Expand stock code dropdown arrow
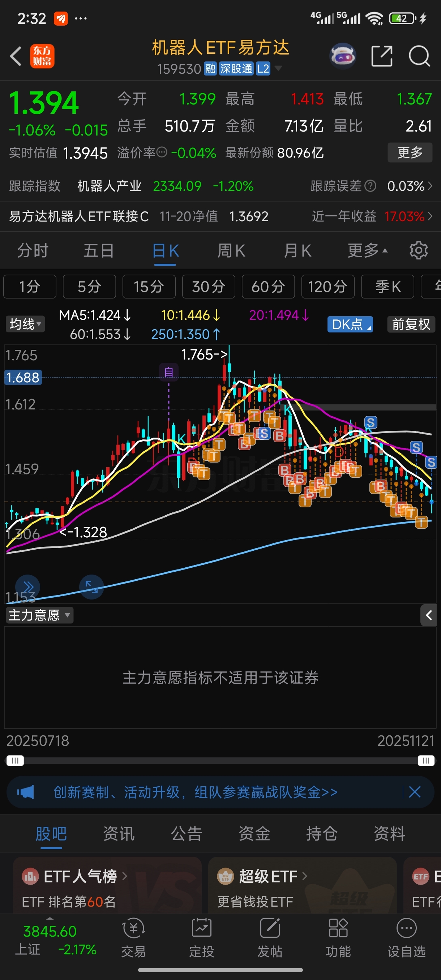This screenshot has width=441, height=980. point(279,69)
